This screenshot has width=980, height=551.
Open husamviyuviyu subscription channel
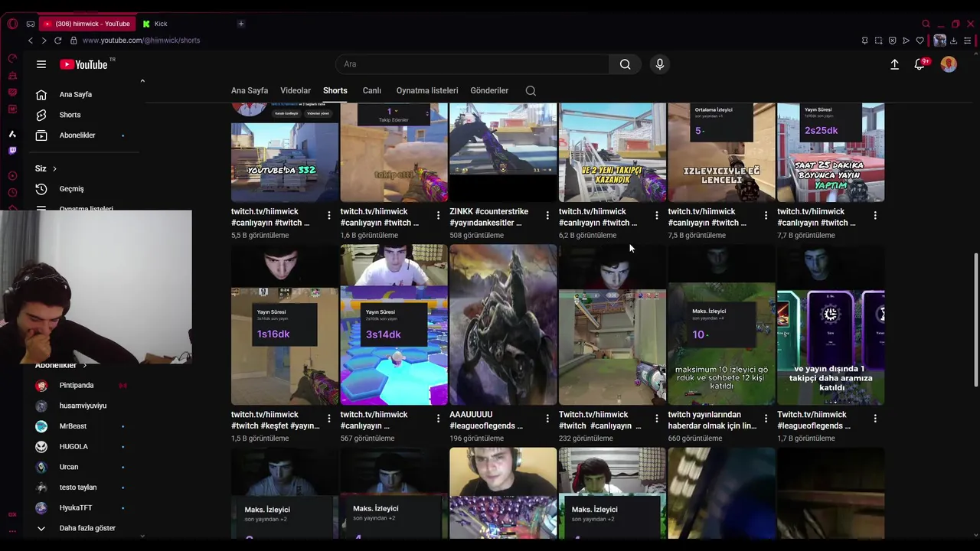point(83,406)
